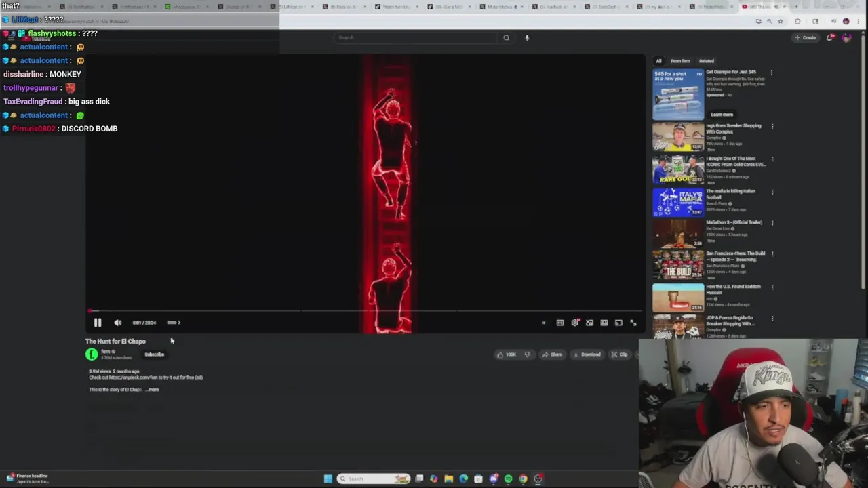Open ICONIC Prizm Gold Cards video thumbnail
The width and height of the screenshot is (868, 488).
pyautogui.click(x=678, y=170)
